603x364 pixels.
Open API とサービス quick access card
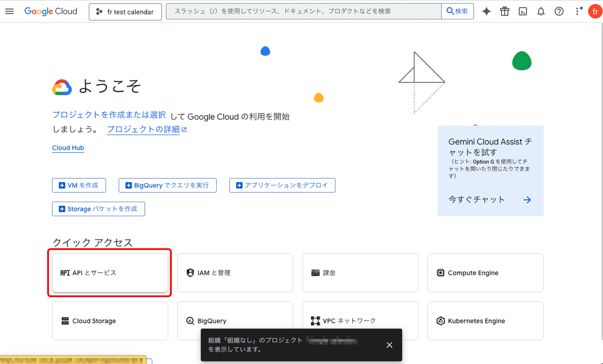[x=110, y=273]
